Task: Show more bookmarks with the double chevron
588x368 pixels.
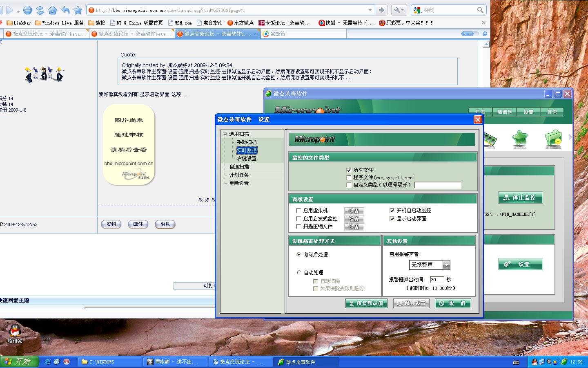Action: (x=483, y=23)
